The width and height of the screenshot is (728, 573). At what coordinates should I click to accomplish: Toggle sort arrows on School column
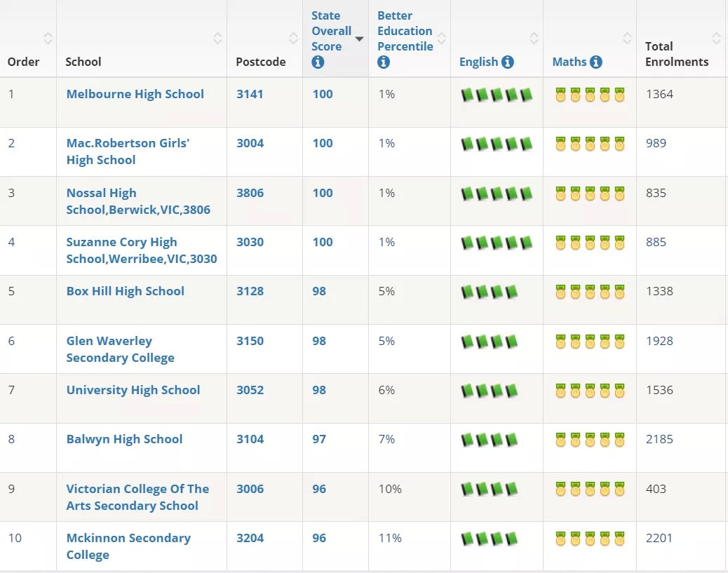pyautogui.click(x=217, y=38)
